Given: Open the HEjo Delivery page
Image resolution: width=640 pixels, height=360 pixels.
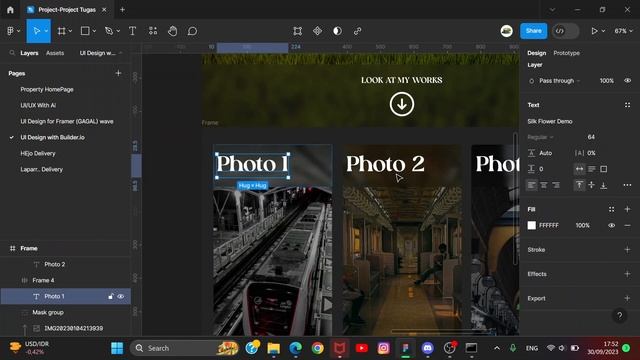Looking at the screenshot, I should coord(38,153).
